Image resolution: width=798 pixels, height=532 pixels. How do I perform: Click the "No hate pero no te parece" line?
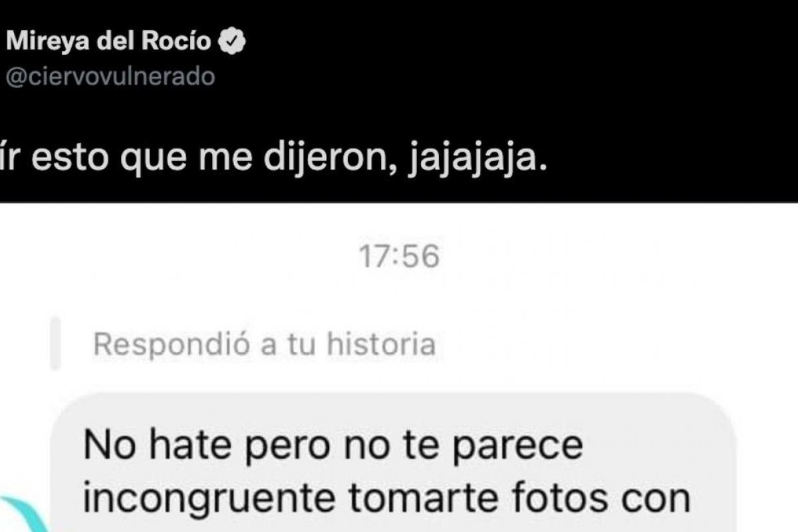[x=333, y=447]
